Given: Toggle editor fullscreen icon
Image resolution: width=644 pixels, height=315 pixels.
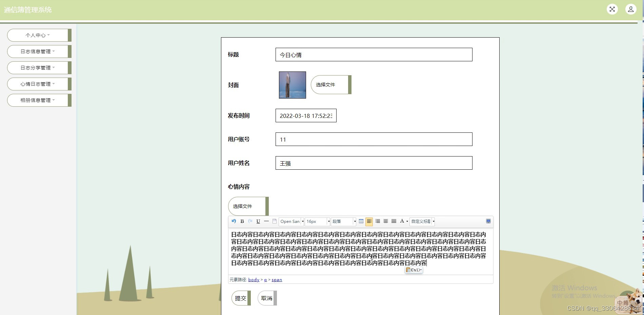Looking at the screenshot, I should click(488, 221).
